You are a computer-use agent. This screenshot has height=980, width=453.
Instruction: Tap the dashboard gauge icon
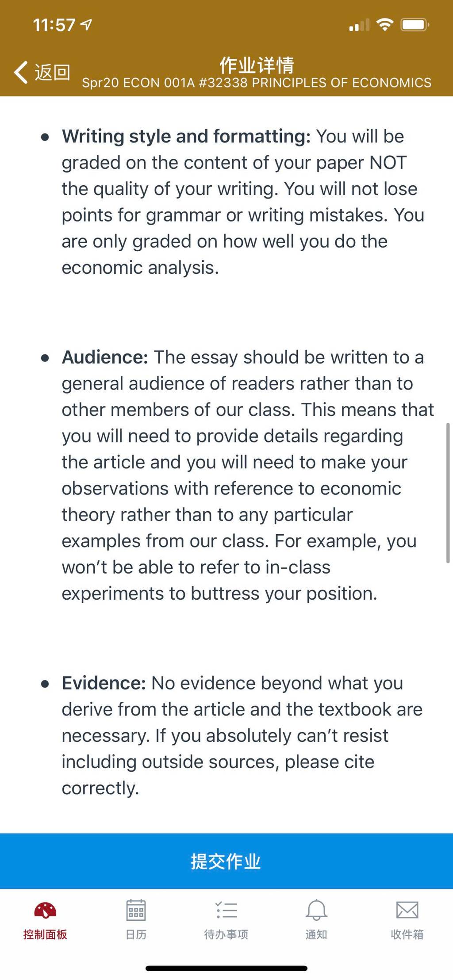coord(45,910)
